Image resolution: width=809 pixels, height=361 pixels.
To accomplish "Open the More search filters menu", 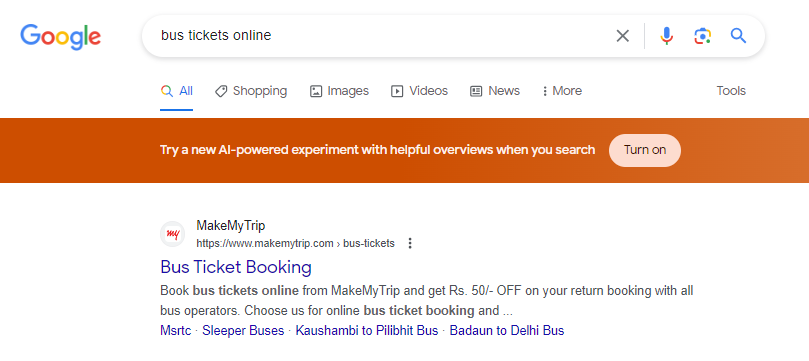I will coord(561,91).
